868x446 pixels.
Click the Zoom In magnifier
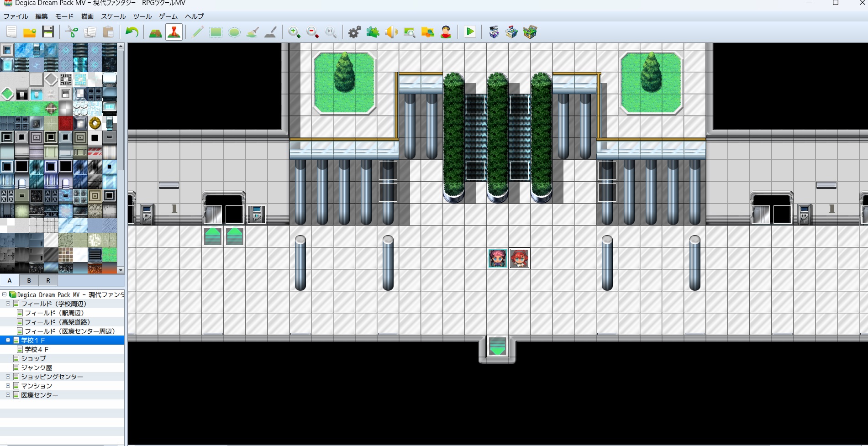click(294, 32)
